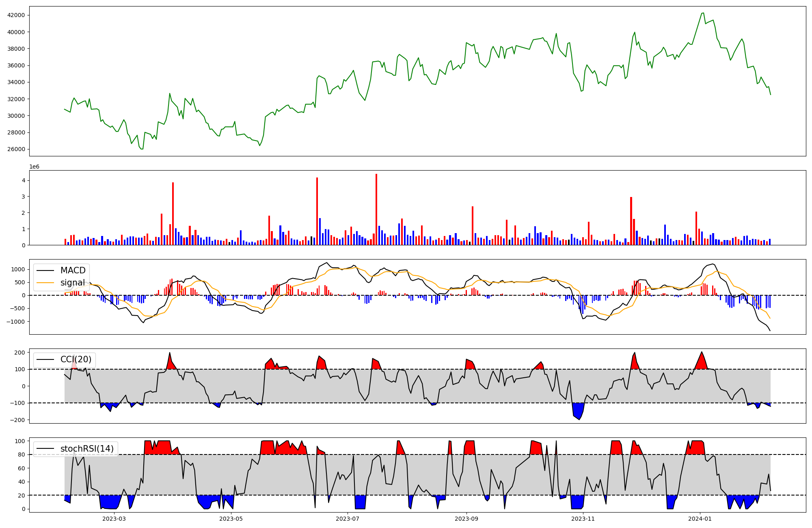Click the 26000 price axis label
This screenshot has height=528, width=812.
pos(16,149)
